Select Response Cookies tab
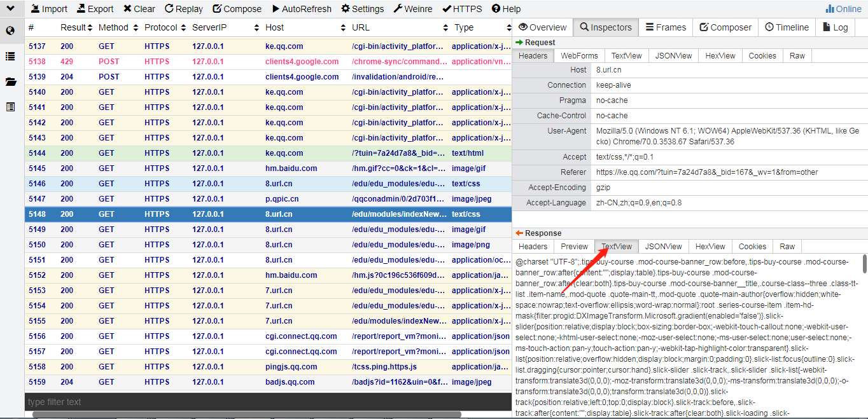 [x=752, y=247]
